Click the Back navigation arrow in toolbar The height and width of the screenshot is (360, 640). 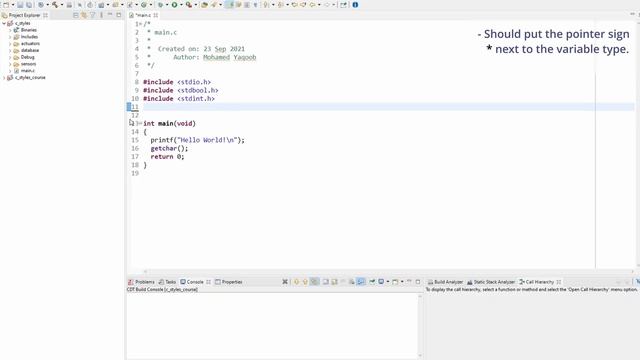click(x=313, y=5)
